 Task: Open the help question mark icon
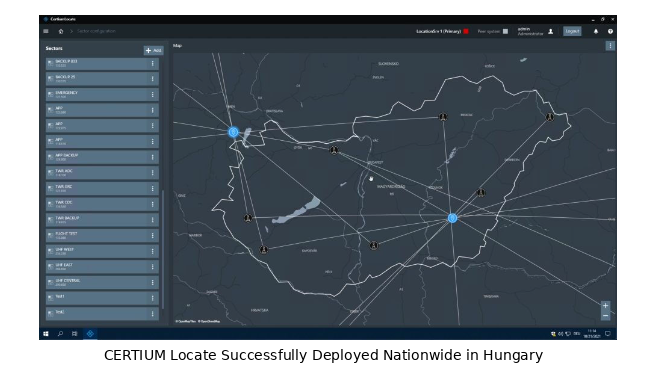point(610,31)
